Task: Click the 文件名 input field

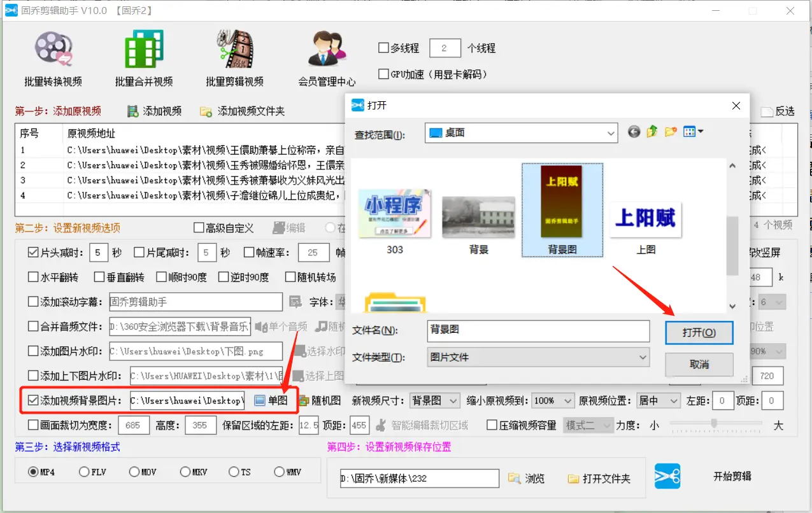Action: point(538,330)
